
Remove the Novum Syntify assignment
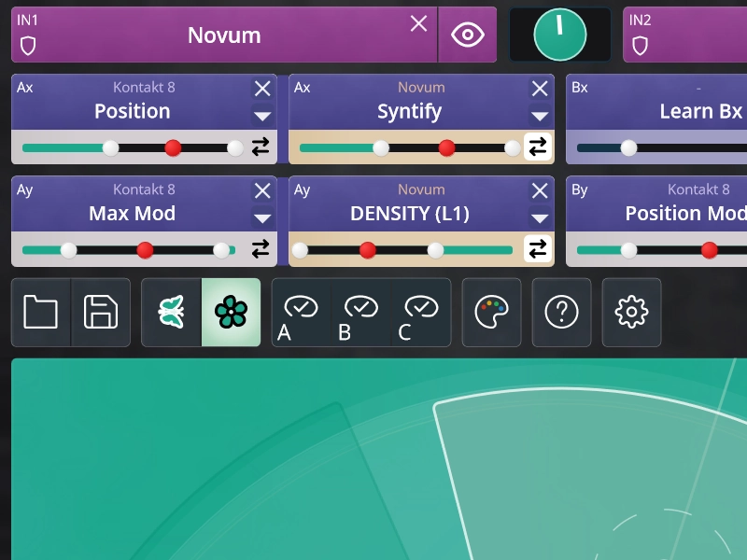[x=540, y=89]
